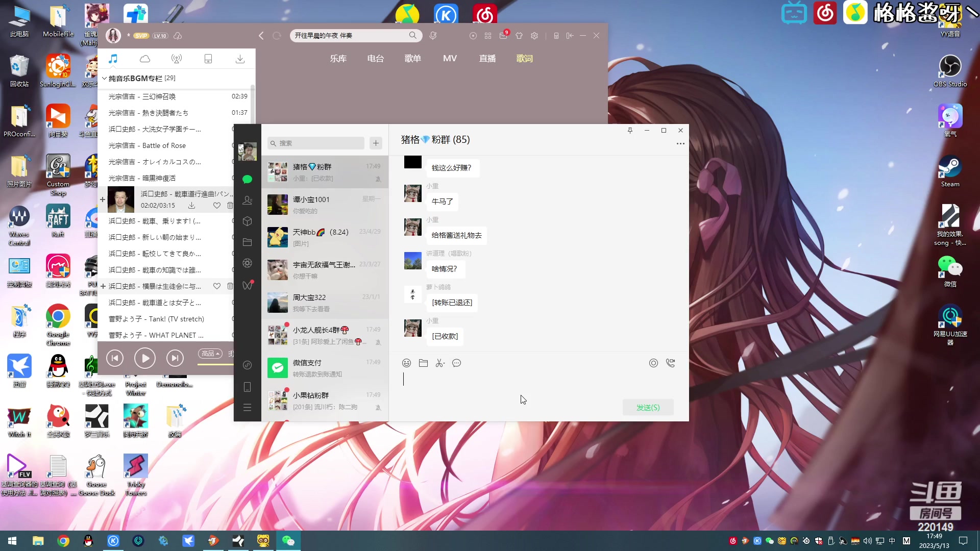Open the 小龙人舰长4群 conversation
The image size is (980, 551).
pyautogui.click(x=325, y=335)
